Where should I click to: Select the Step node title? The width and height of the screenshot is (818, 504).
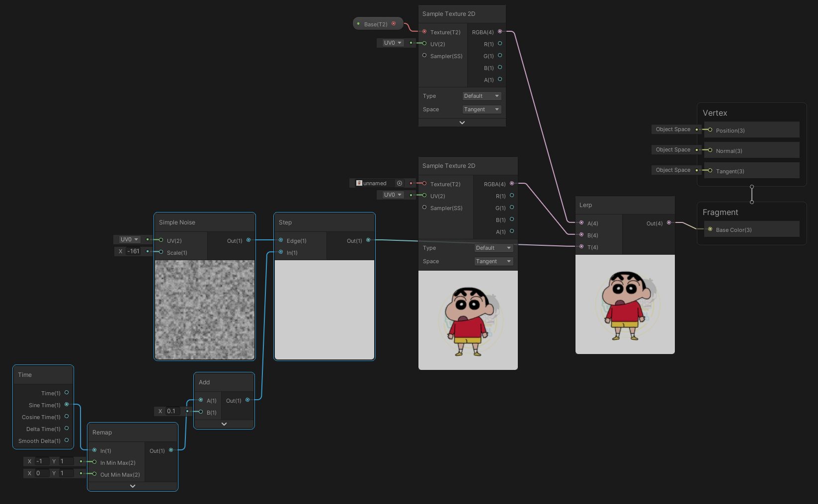(x=285, y=222)
